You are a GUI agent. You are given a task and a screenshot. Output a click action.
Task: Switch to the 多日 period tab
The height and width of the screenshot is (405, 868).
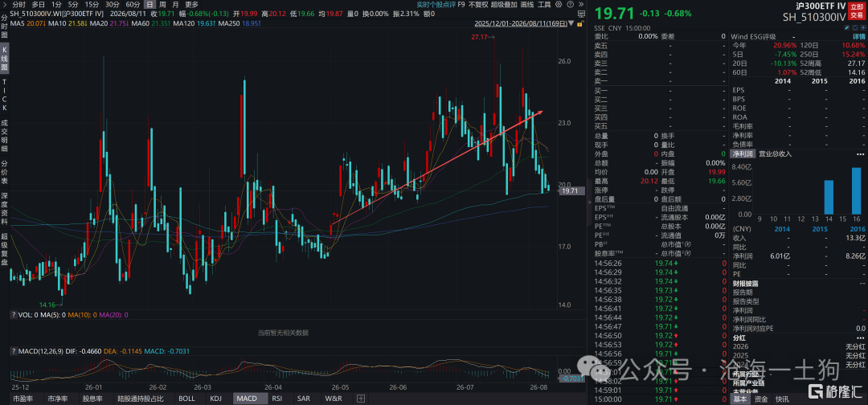(39, 4)
